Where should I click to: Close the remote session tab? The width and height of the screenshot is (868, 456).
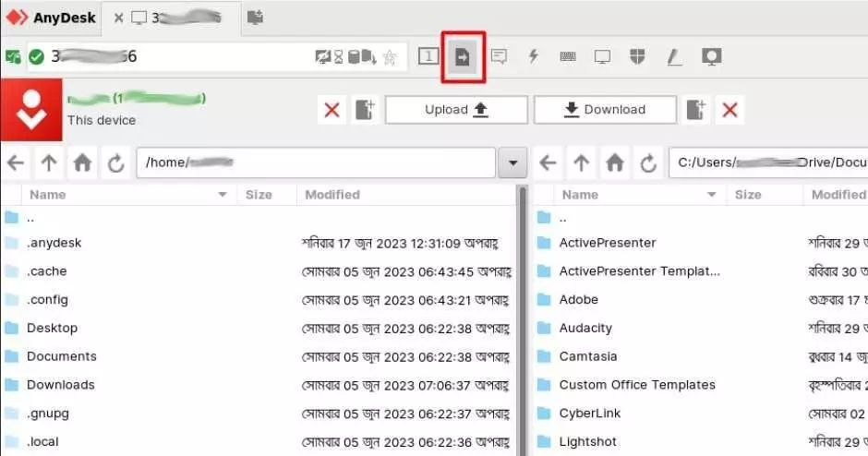click(118, 18)
